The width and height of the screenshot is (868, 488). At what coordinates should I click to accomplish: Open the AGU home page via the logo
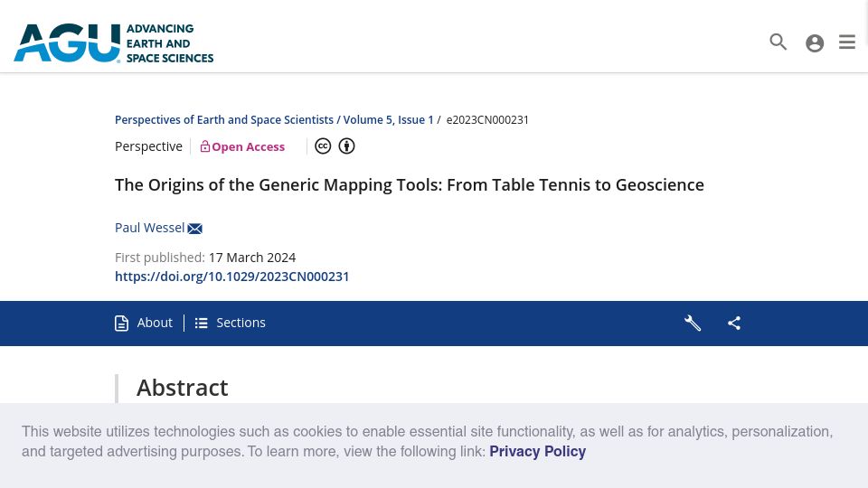114,42
